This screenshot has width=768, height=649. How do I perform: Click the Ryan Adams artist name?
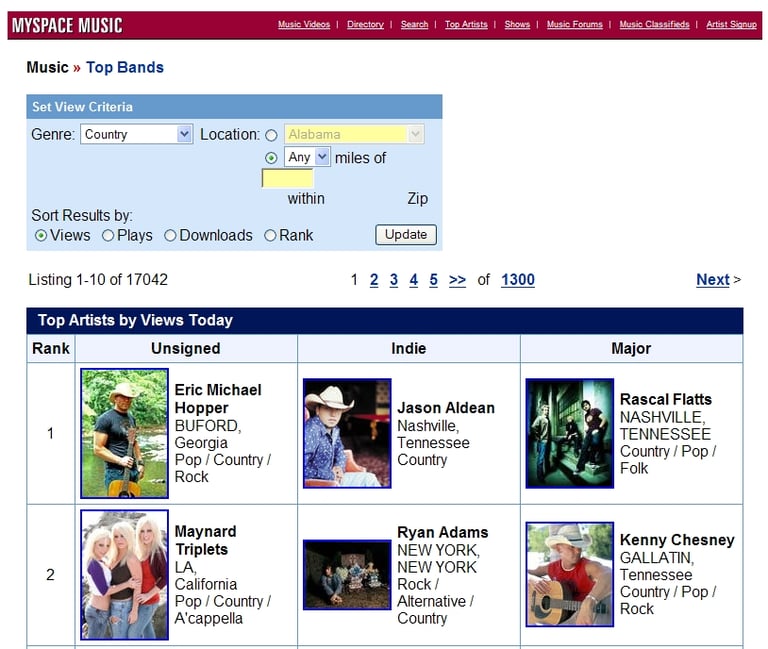click(443, 532)
